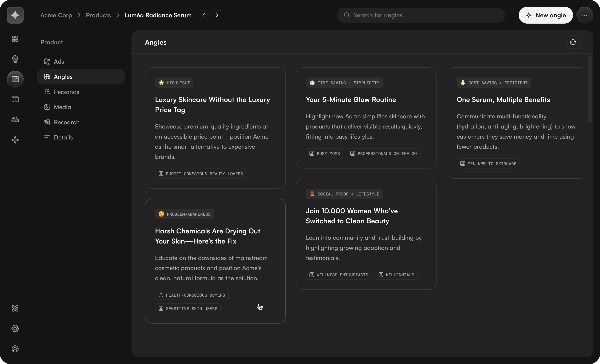Open the Luxury Skincare Without the Luxury Price Tag card

pos(215,128)
